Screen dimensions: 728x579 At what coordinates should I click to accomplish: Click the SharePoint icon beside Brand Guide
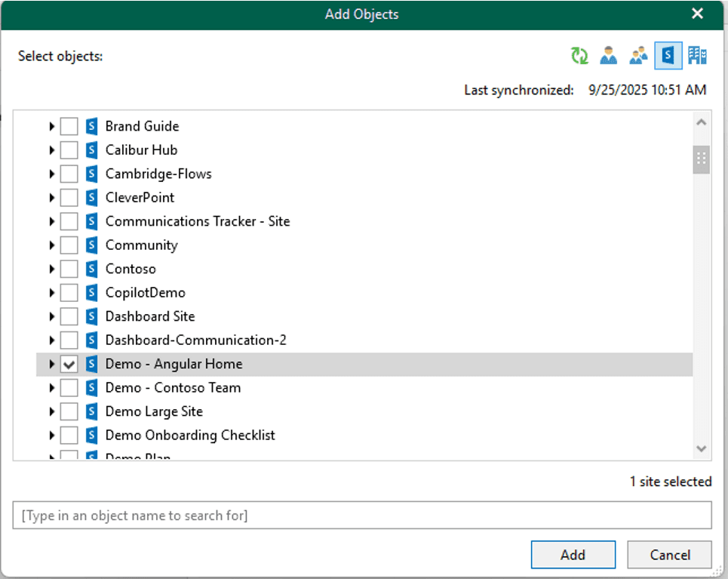(x=92, y=126)
